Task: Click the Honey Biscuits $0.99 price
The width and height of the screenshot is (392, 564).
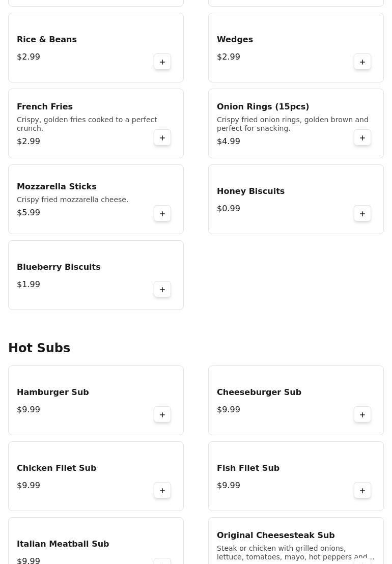Action: pyautogui.click(x=229, y=209)
